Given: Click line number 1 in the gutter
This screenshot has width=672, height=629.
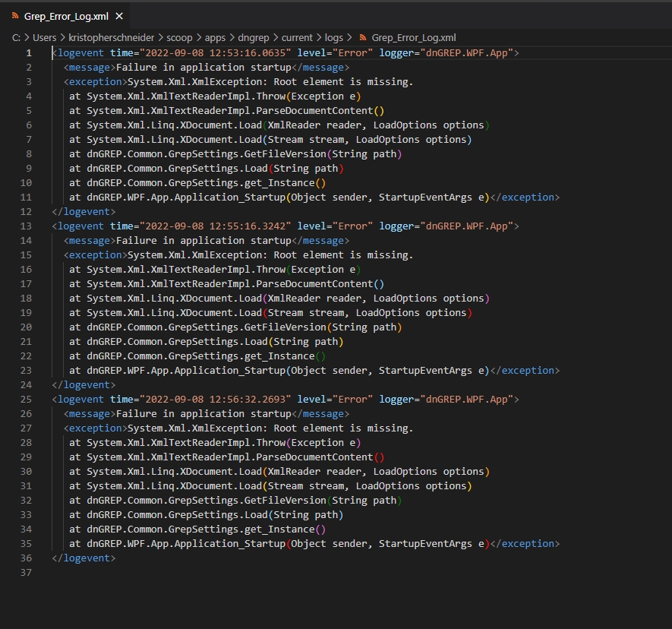Looking at the screenshot, I should tap(28, 52).
